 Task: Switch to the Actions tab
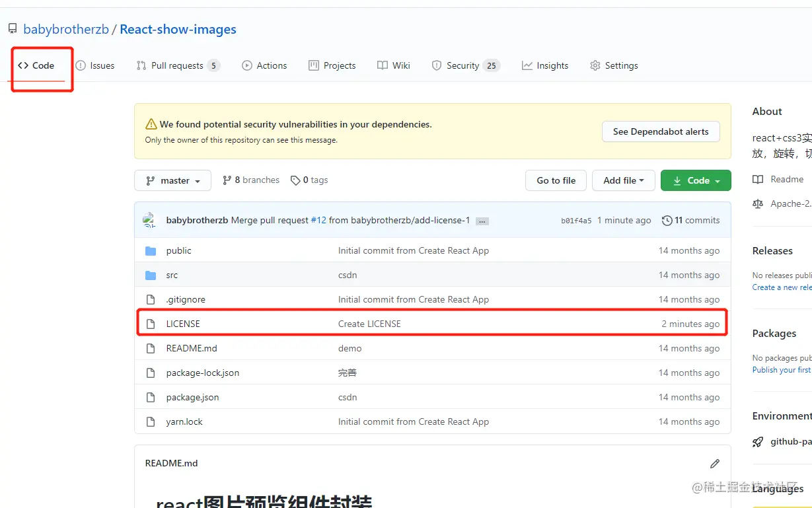click(264, 65)
